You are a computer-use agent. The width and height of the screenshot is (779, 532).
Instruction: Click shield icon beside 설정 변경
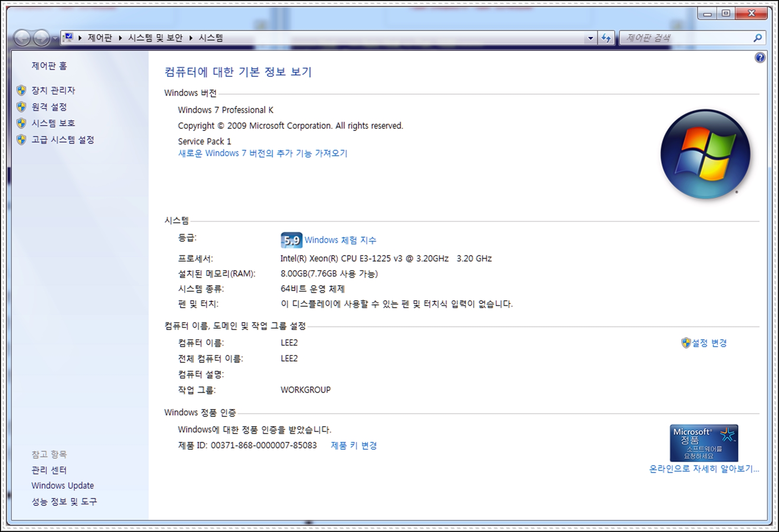686,343
